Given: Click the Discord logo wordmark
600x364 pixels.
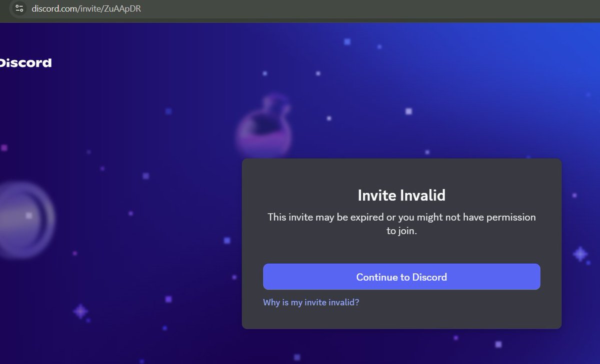Looking at the screenshot, I should pyautogui.click(x=25, y=63).
